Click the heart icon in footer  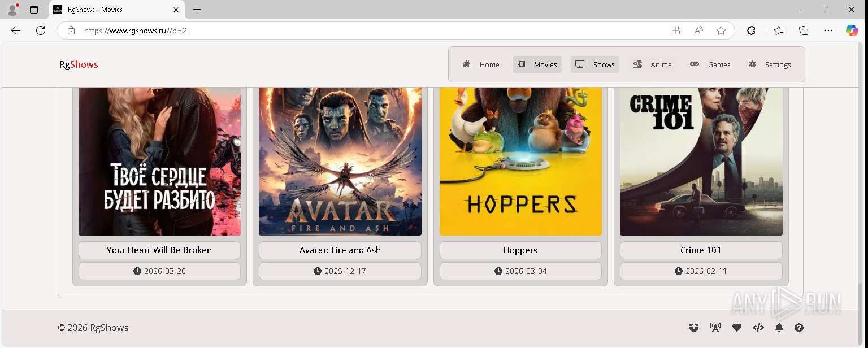point(737,328)
